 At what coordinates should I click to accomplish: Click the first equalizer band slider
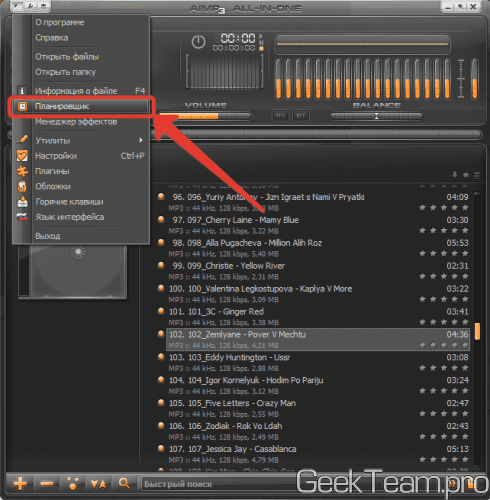point(278,79)
